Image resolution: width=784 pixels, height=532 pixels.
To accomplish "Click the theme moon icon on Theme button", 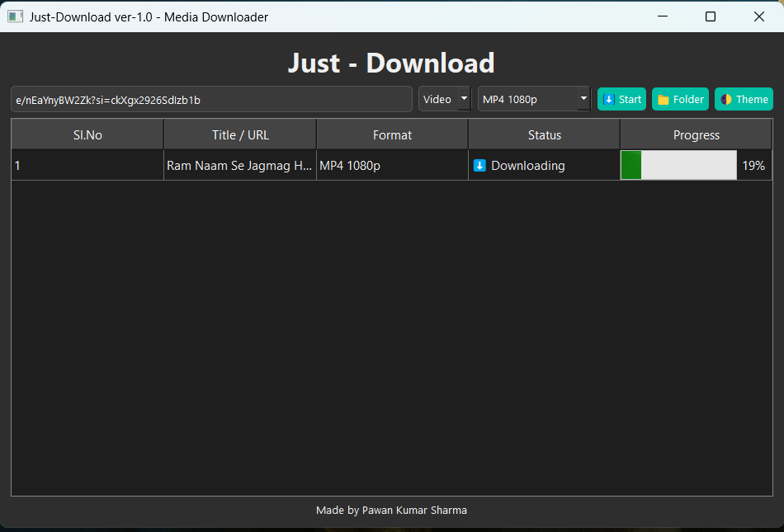I will [725, 98].
